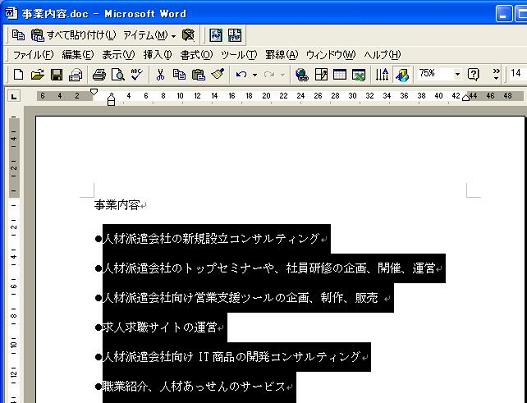Click the Insert Table icon
The image size is (527, 403).
coord(339,74)
